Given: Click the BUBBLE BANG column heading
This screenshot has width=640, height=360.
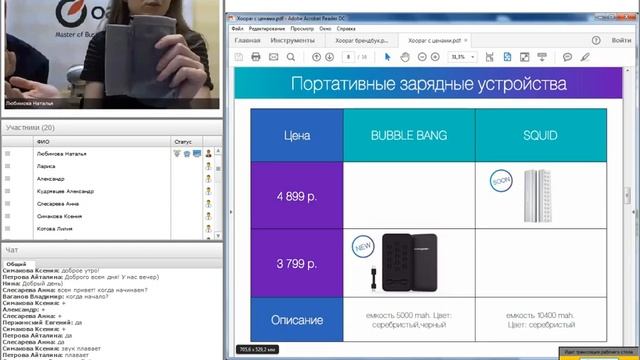Looking at the screenshot, I should pyautogui.click(x=409, y=136).
